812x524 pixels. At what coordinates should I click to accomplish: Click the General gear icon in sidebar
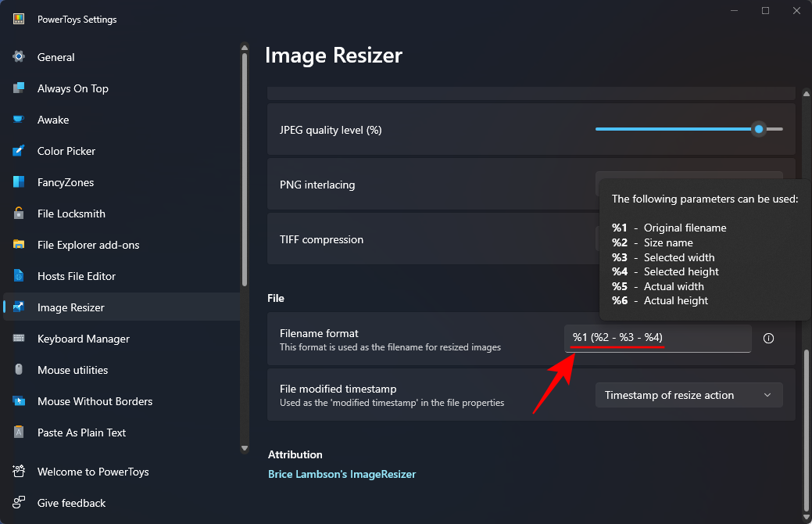[x=19, y=57]
